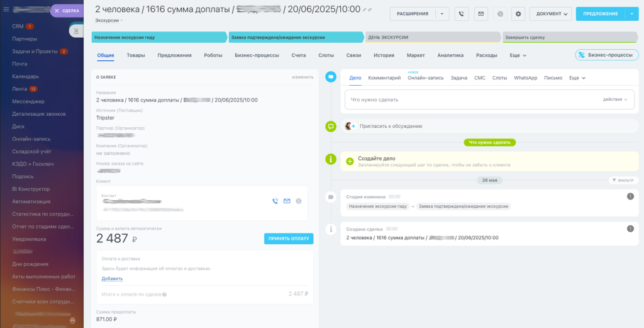
Task: Set deal stage to День экскурсии
Action: coord(431,38)
